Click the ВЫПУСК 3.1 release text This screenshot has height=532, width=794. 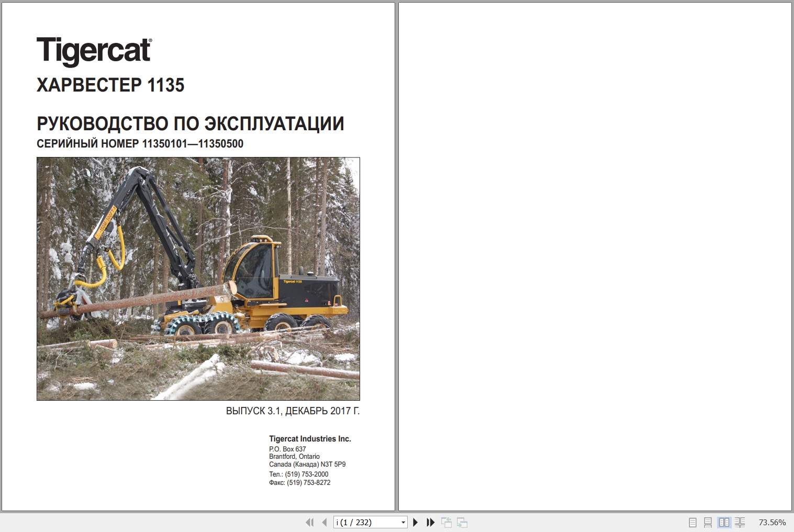click(294, 411)
